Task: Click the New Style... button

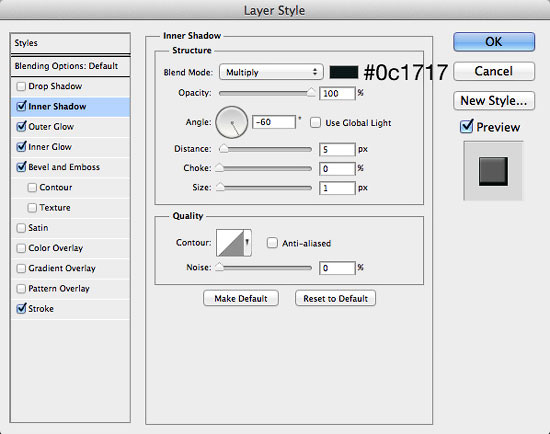Action: (x=494, y=101)
